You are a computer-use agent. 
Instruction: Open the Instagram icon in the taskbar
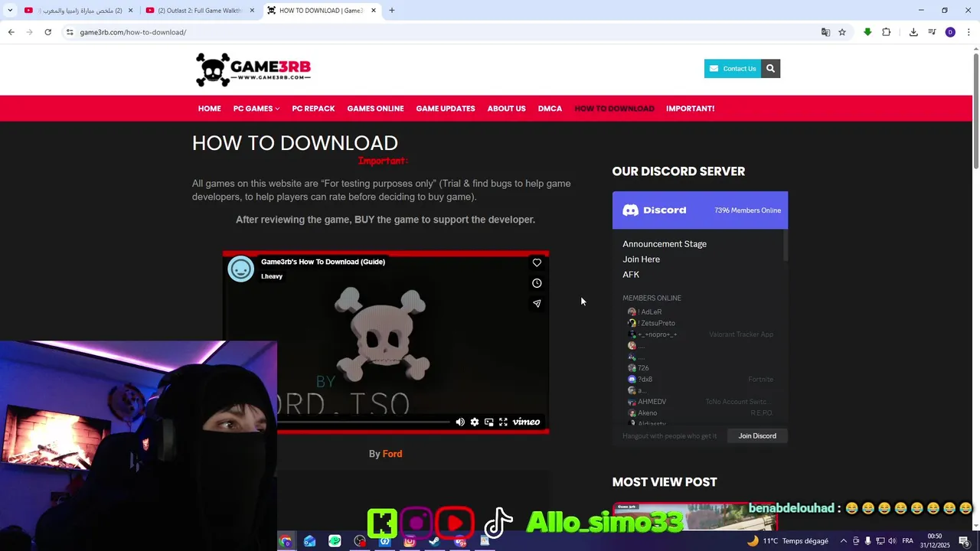pos(410,541)
